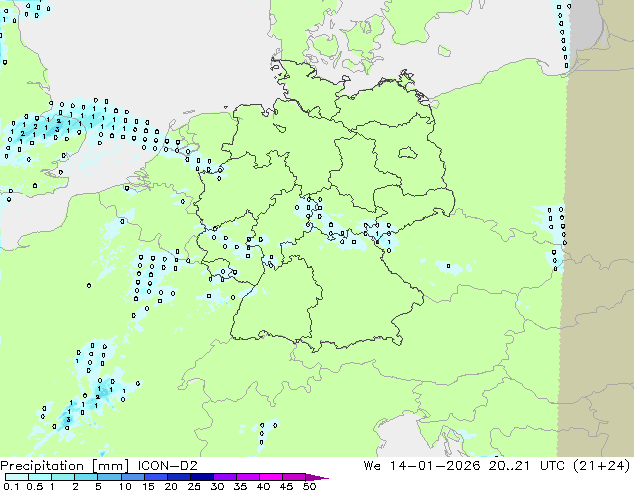
Task: Click the 10–15 mm legend swatch
Action: (x=132, y=477)
